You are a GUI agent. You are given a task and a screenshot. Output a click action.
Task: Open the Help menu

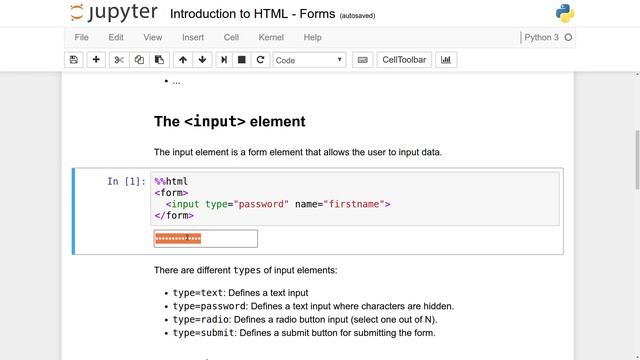(x=313, y=37)
